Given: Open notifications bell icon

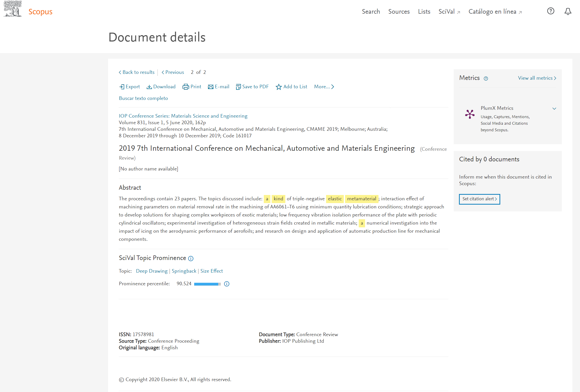Looking at the screenshot, I should pos(568,11).
